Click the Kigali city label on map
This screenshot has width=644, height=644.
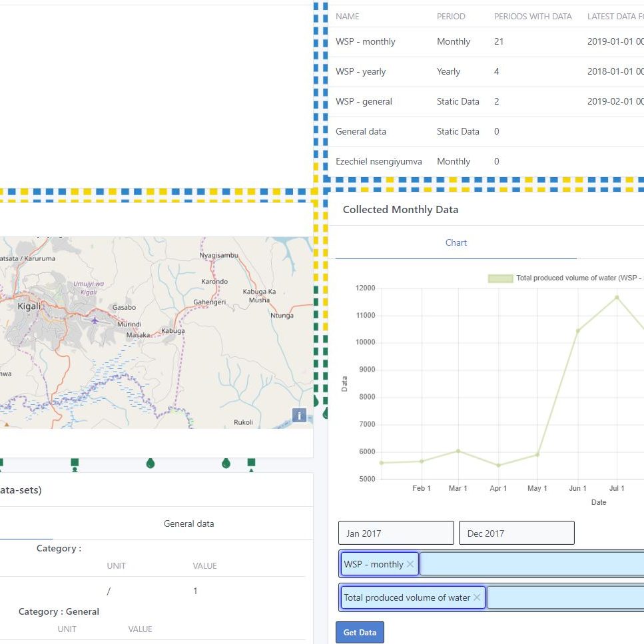[29, 306]
